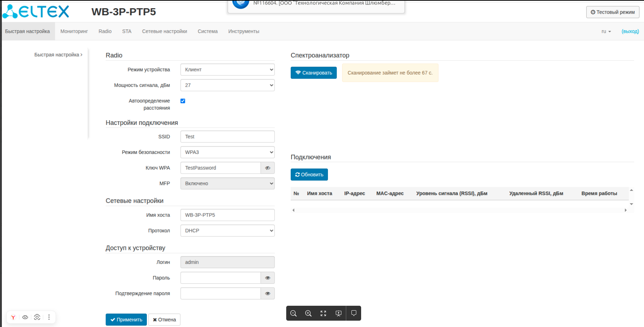Image resolution: width=644 pixels, height=327 pixels.
Task: Click into the Ключ WPA input field
Action: pos(221,168)
